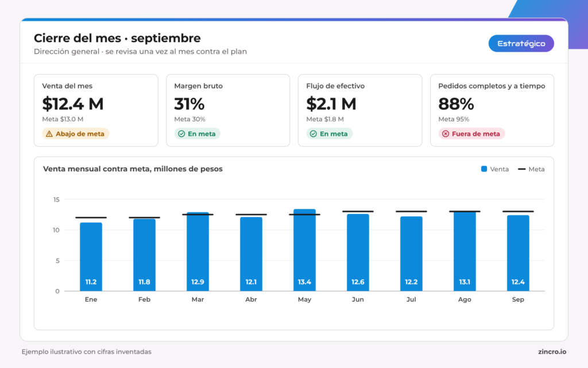588x368 pixels.
Task: Click the x-axis label May
Action: point(304,299)
